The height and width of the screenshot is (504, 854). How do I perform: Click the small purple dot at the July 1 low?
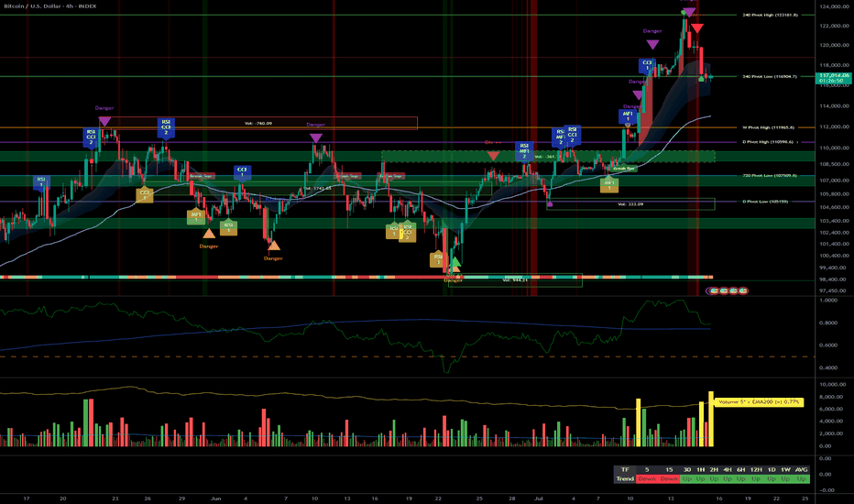(550, 204)
